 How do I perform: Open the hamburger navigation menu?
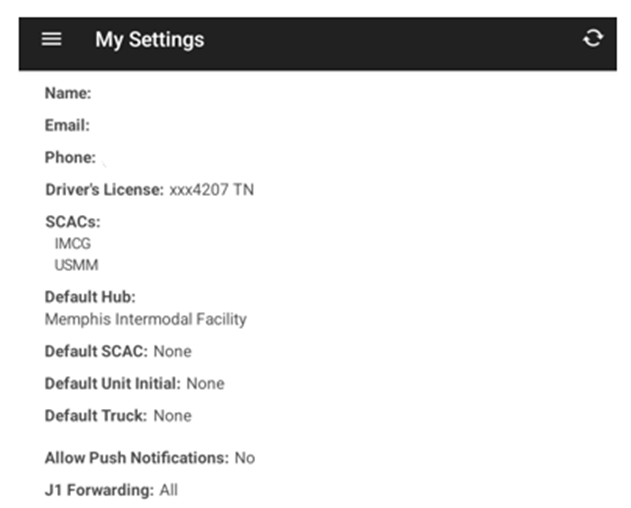(52, 39)
